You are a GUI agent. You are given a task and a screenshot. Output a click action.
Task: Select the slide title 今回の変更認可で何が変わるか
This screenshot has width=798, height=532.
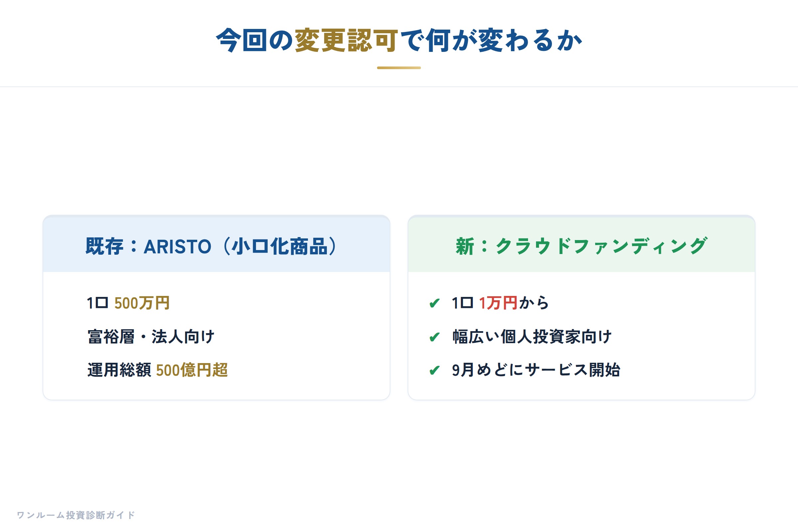[399, 40]
